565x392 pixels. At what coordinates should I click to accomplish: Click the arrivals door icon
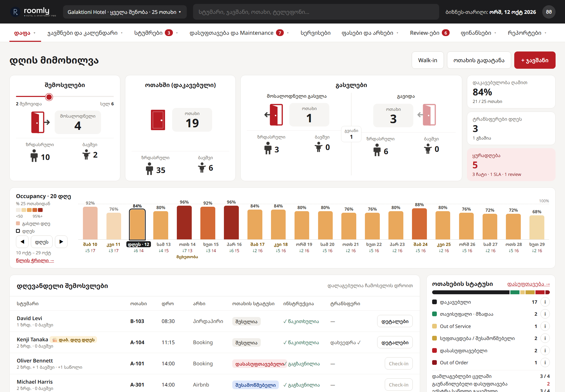click(x=40, y=122)
